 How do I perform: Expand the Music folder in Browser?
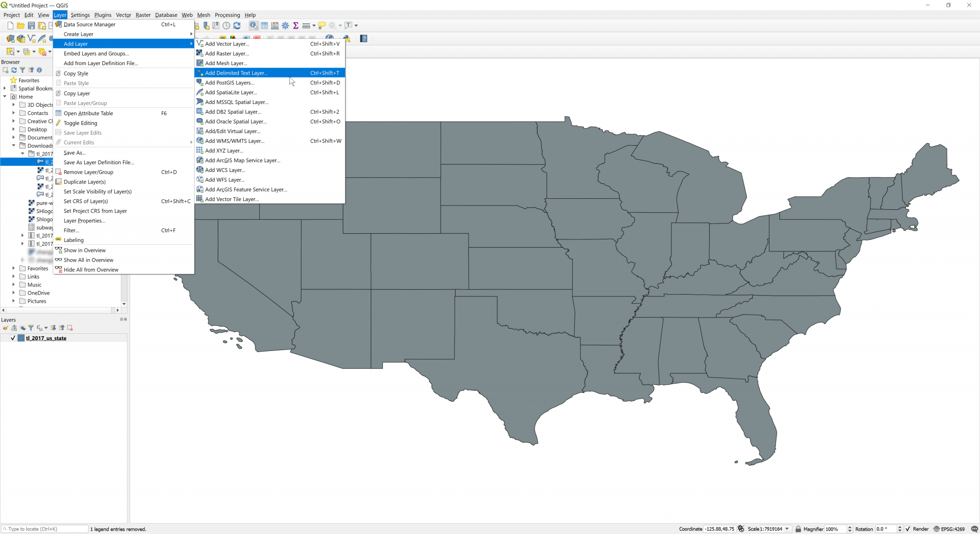(x=13, y=284)
